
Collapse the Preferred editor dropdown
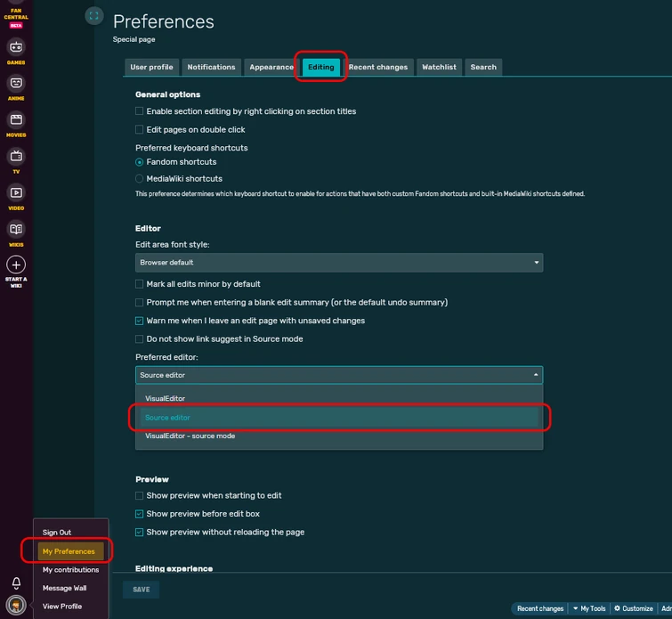(338, 375)
